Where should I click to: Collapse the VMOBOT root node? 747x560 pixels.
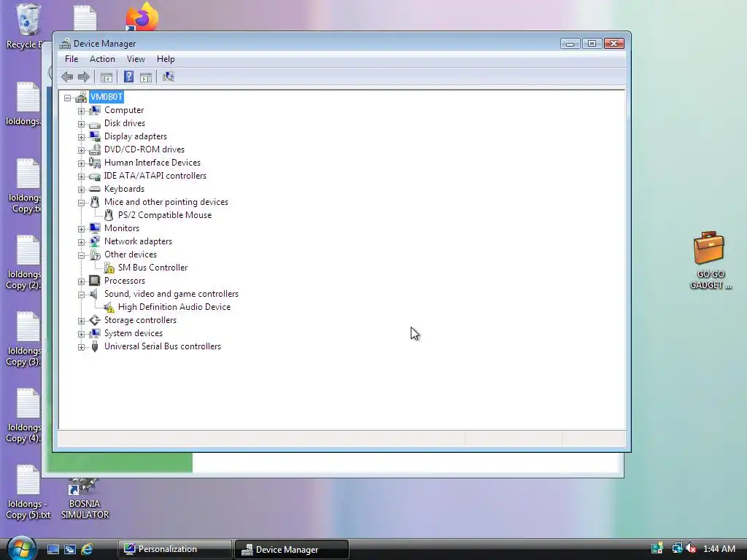click(x=68, y=98)
